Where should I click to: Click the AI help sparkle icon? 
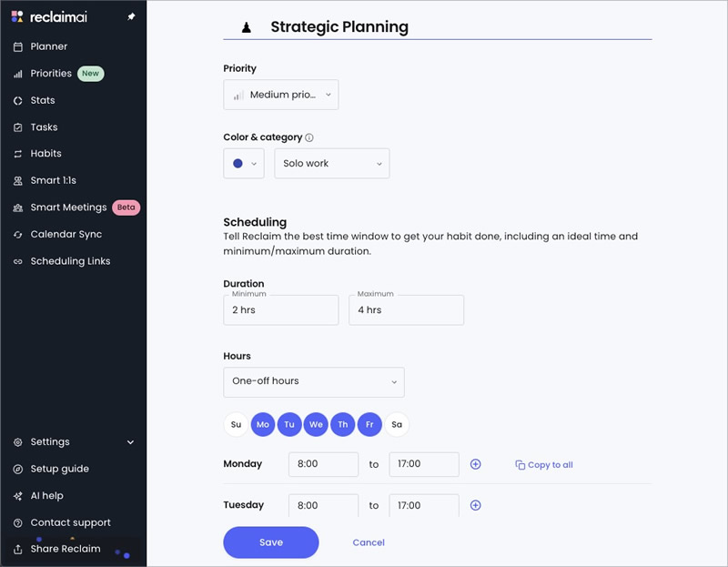pos(17,496)
